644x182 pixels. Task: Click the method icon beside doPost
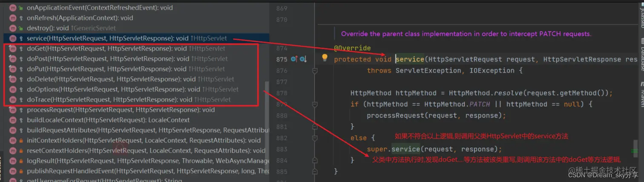pyautogui.click(x=12, y=59)
